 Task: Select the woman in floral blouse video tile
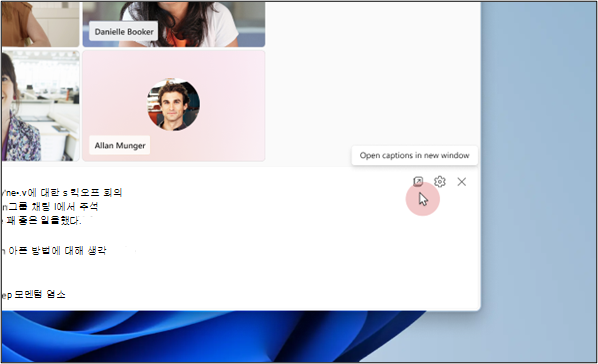(x=40, y=106)
